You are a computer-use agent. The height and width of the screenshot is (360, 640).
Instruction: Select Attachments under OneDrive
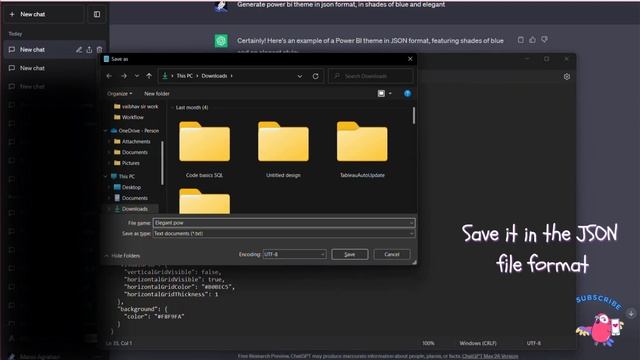tap(132, 142)
